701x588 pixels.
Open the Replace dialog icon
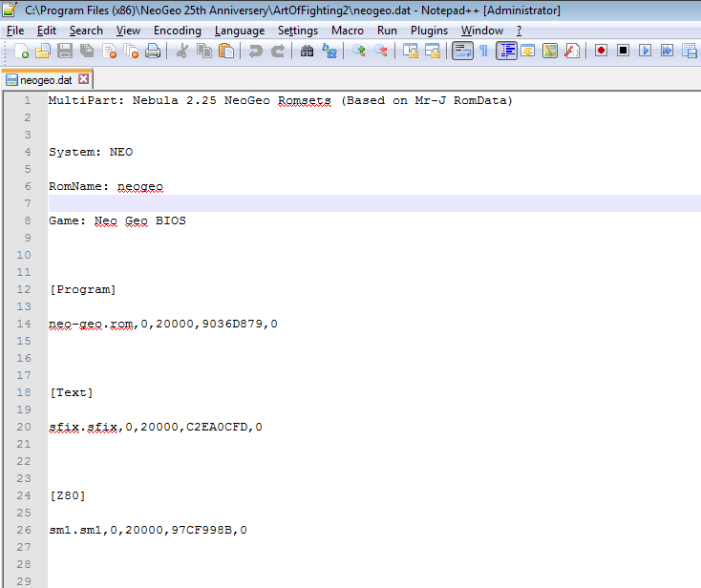pos(329,51)
